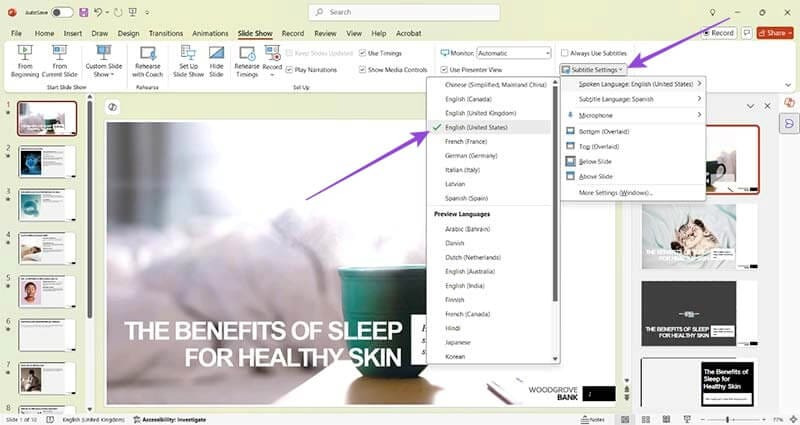Disable Use Presenter View checkbox

click(444, 70)
